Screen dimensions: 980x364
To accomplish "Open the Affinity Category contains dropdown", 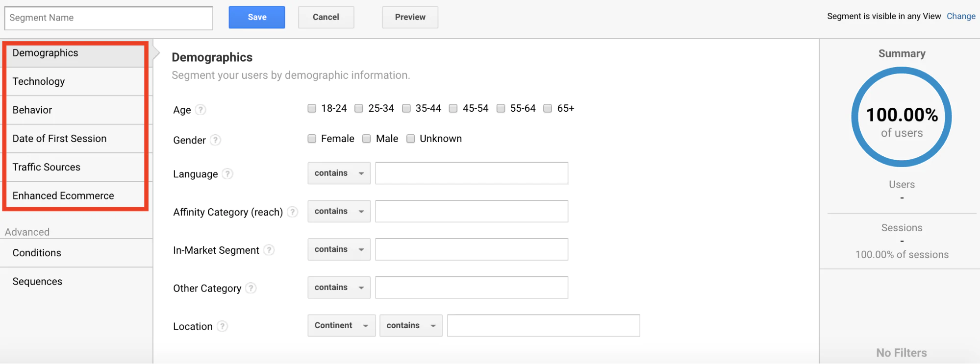I will pos(339,212).
